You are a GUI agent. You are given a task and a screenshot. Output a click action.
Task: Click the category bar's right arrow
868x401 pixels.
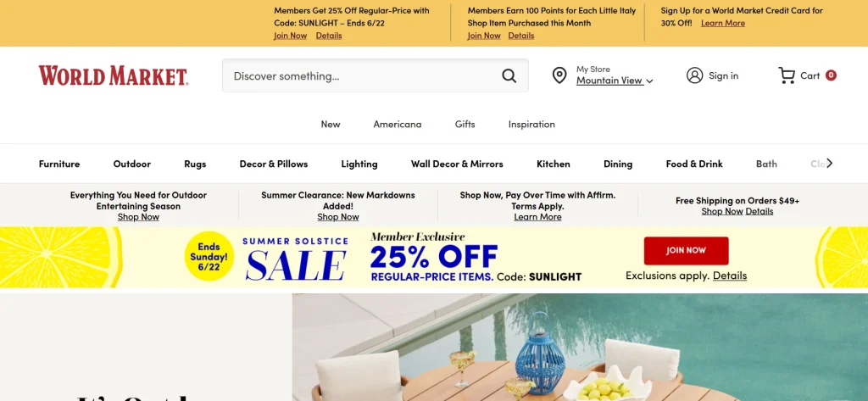(829, 163)
